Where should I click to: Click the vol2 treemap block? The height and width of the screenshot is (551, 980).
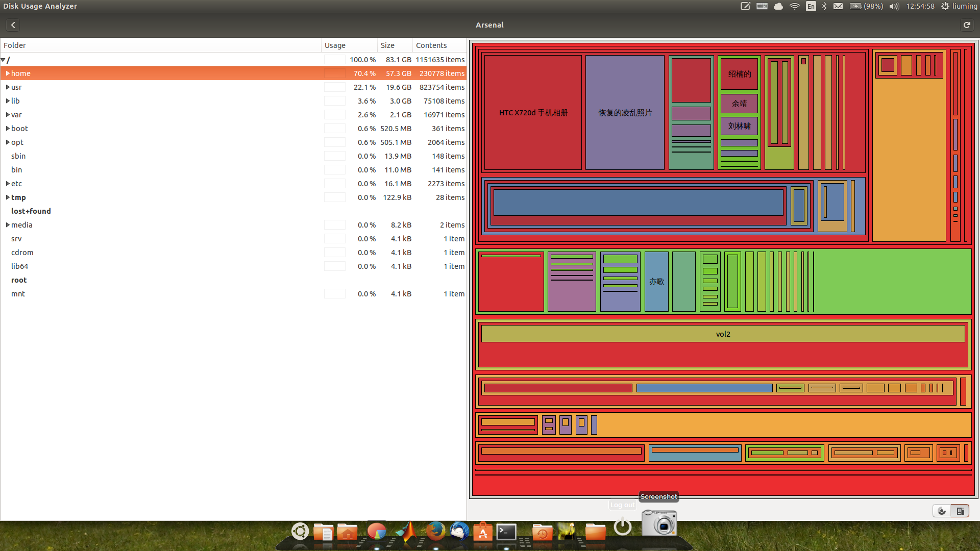(723, 334)
